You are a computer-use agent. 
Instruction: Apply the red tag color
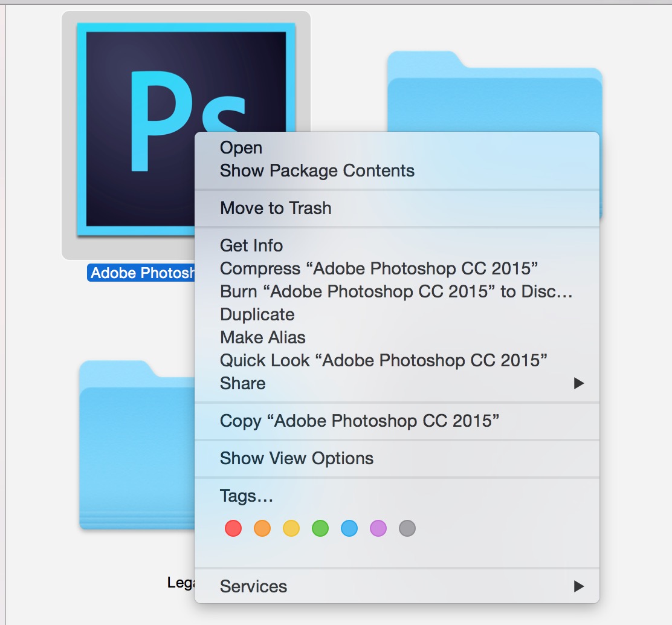(233, 528)
